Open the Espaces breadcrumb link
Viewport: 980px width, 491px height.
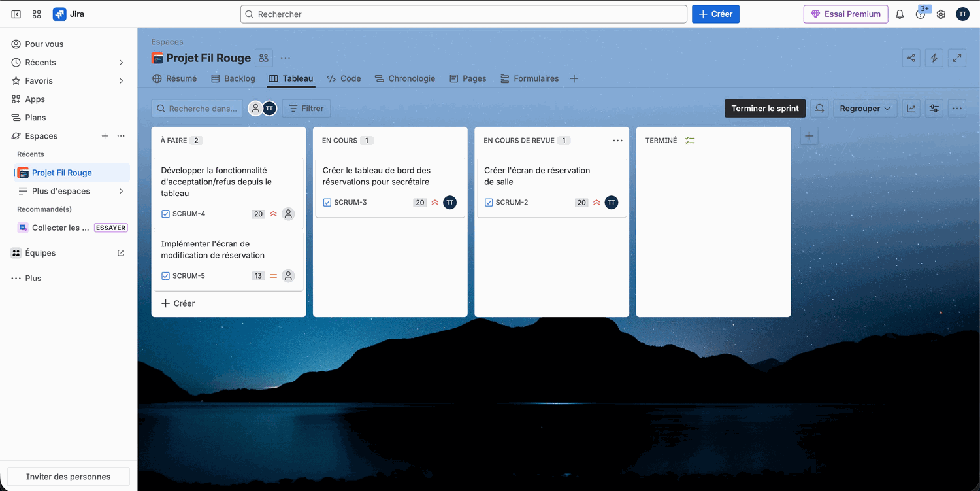coord(167,42)
